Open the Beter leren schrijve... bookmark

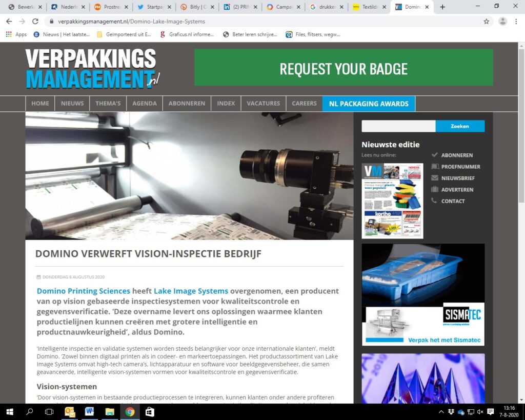250,34
